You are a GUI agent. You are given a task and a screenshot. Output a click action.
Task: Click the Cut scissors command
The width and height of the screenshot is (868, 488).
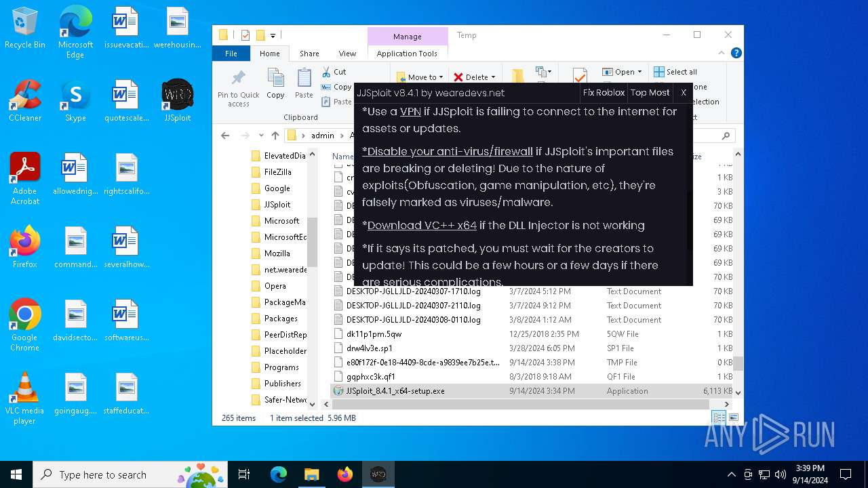(x=334, y=72)
